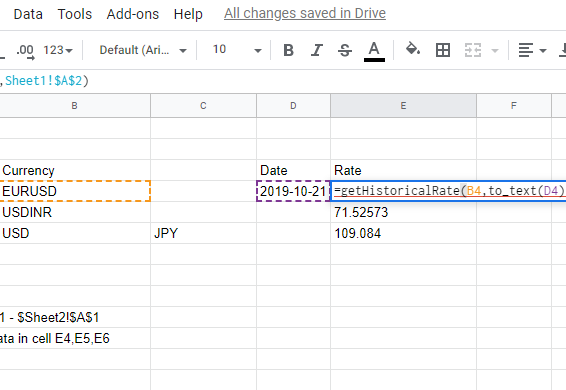Select the USDINR cell
566x390 pixels.
tap(75, 212)
